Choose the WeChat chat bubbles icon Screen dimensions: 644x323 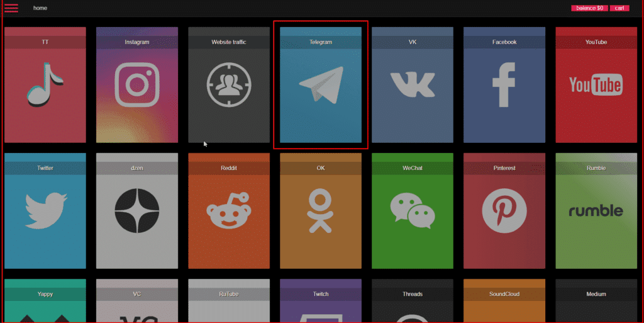click(412, 210)
